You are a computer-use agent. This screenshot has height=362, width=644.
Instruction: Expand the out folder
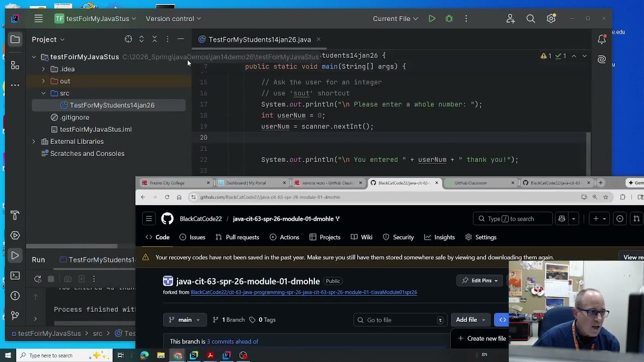click(43, 81)
